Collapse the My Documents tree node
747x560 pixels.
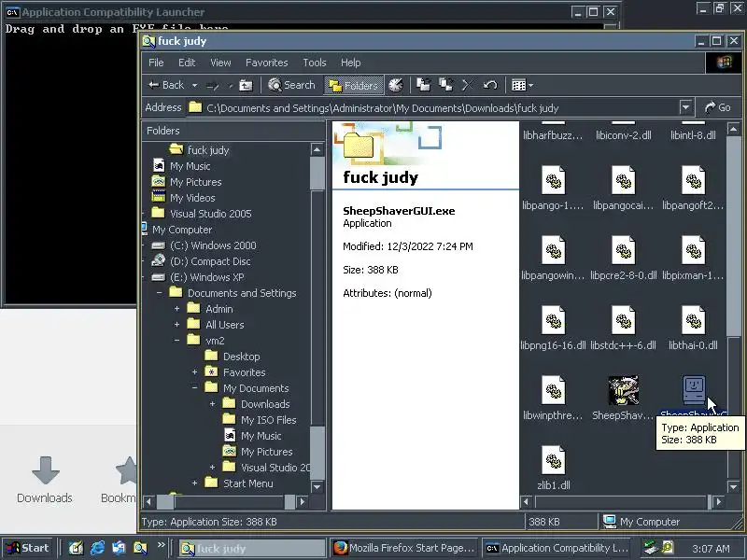[x=194, y=388]
